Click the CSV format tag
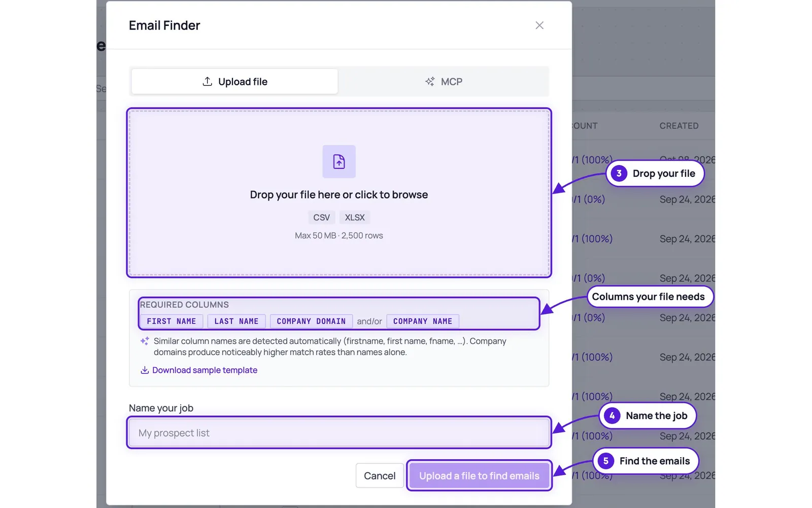 321,217
